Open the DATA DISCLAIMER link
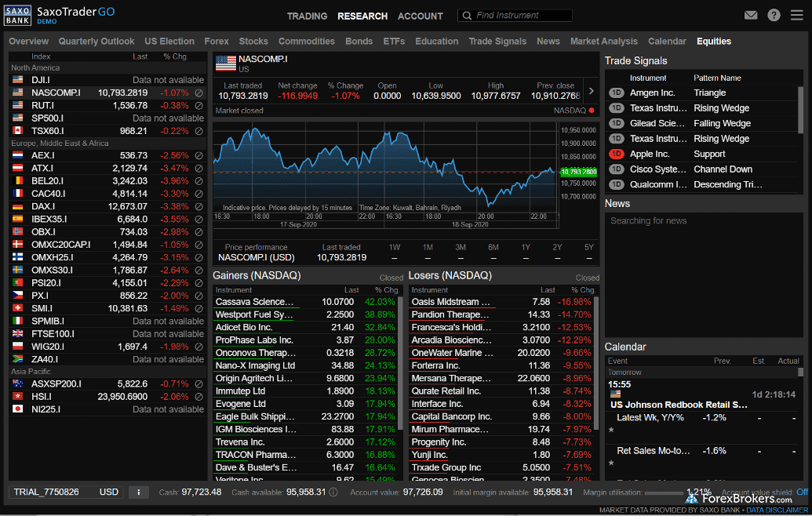This screenshot has width=812, height=516. (x=777, y=511)
